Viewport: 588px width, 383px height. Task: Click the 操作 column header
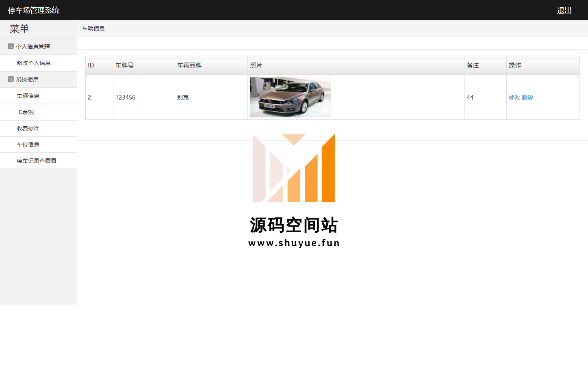(543, 65)
